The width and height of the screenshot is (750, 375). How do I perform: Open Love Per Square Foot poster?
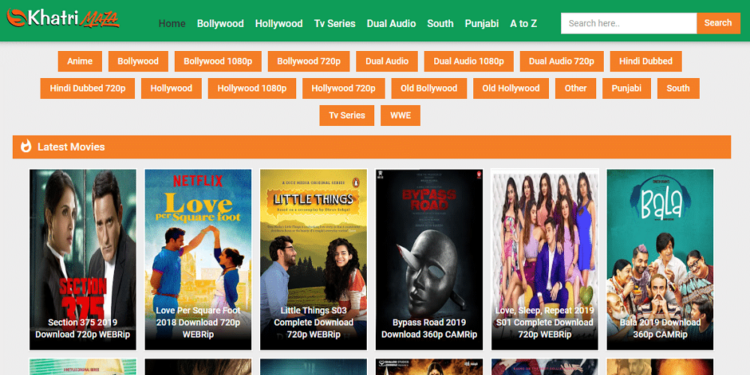[198, 259]
